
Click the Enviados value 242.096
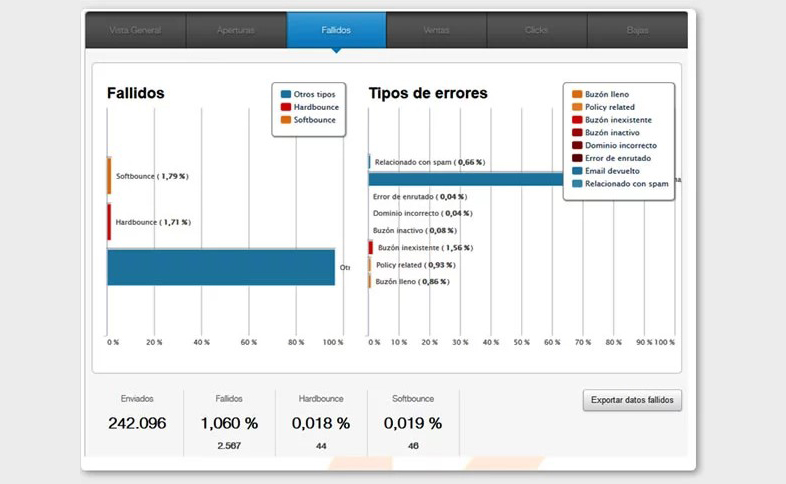[x=137, y=423]
